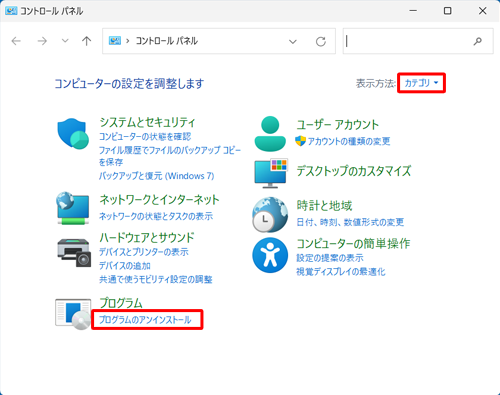Click the Ease of Access icon

click(270, 255)
